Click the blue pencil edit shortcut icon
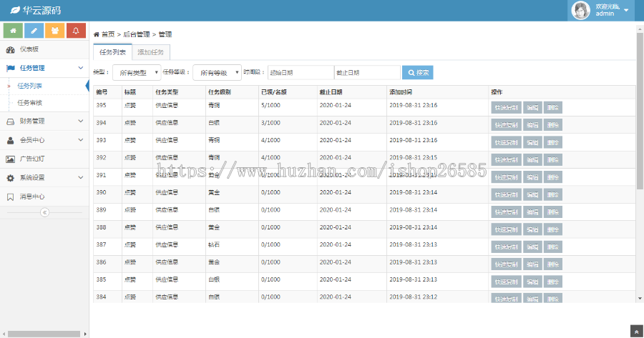 click(x=34, y=31)
